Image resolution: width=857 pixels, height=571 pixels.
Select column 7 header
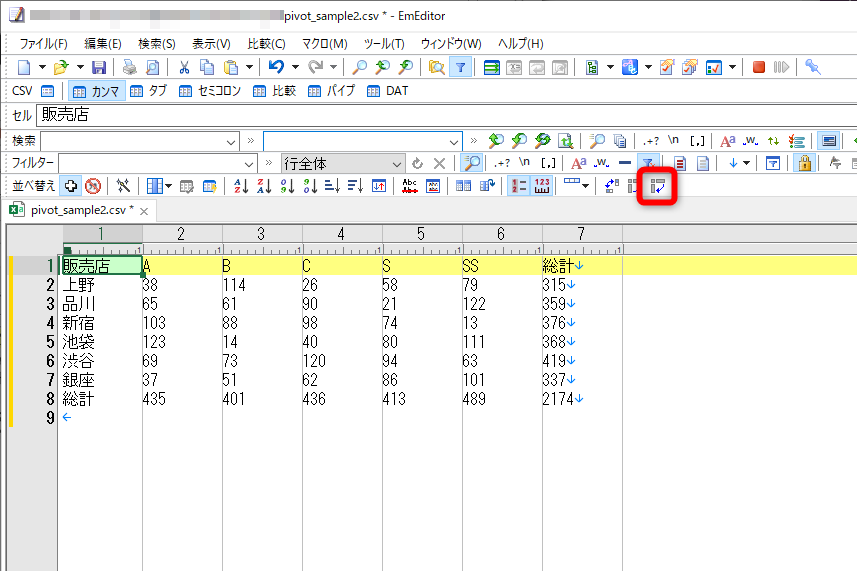582,234
